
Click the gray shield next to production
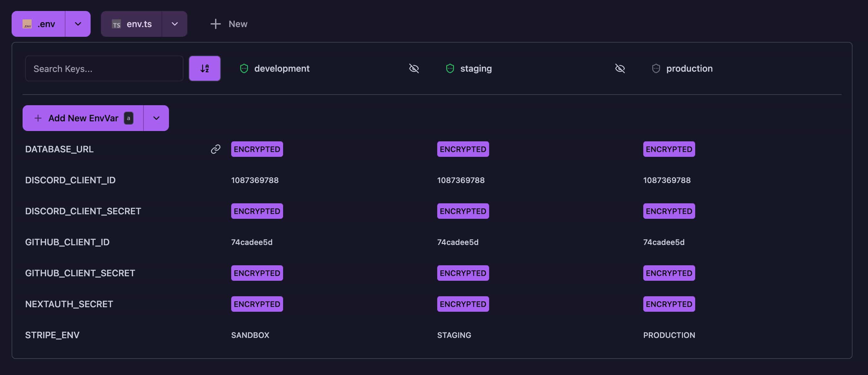click(x=656, y=68)
